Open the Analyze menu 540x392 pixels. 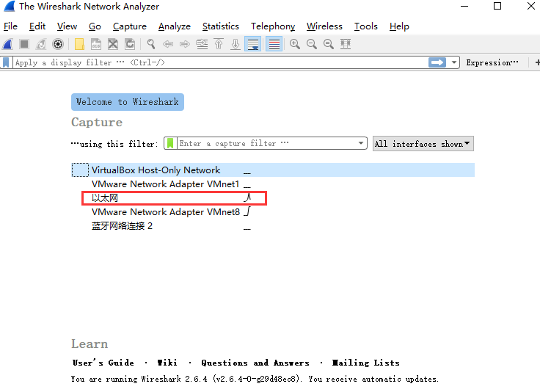(x=175, y=26)
